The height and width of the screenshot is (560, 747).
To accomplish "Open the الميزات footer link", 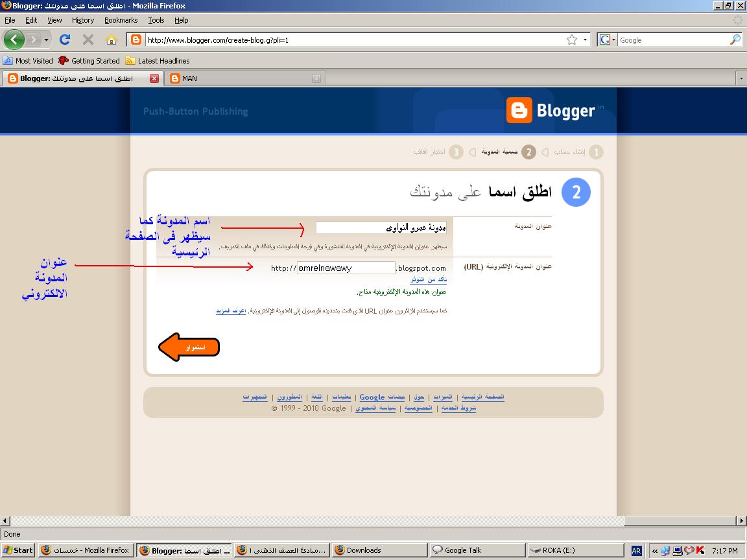I will tap(443, 397).
